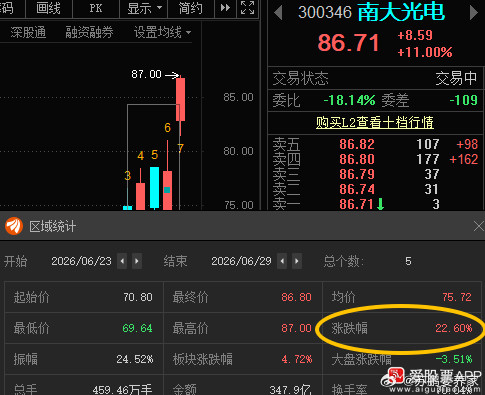Click 交易状态 value 交易中
This screenshot has width=485, height=395.
coord(456,79)
